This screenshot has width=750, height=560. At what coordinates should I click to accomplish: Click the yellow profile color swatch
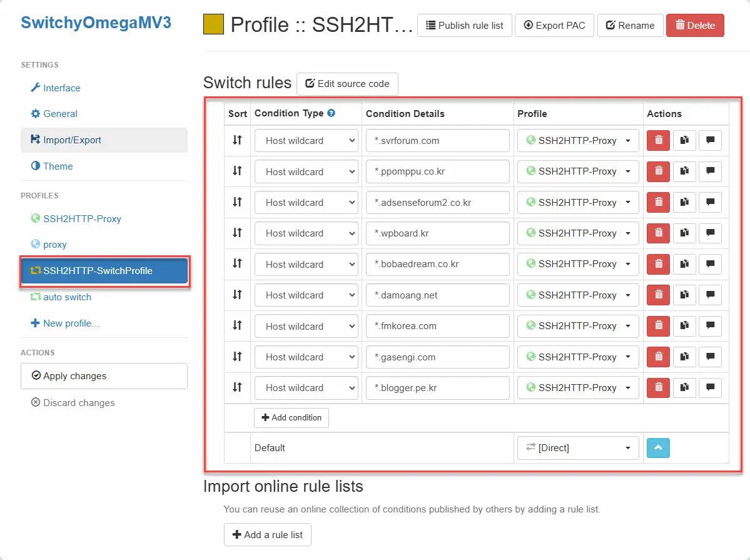click(x=213, y=24)
